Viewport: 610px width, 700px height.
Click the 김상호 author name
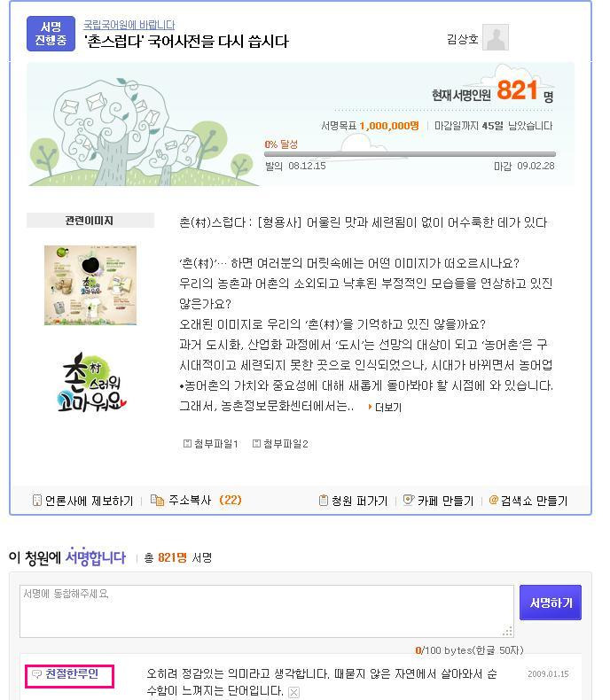click(x=463, y=39)
